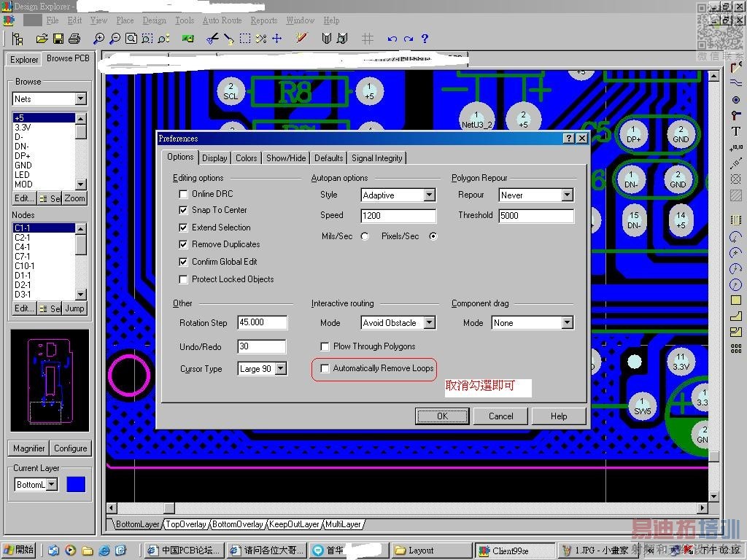This screenshot has width=747, height=560.
Task: Open Help with the question mark toolbar icon
Action: point(425,39)
